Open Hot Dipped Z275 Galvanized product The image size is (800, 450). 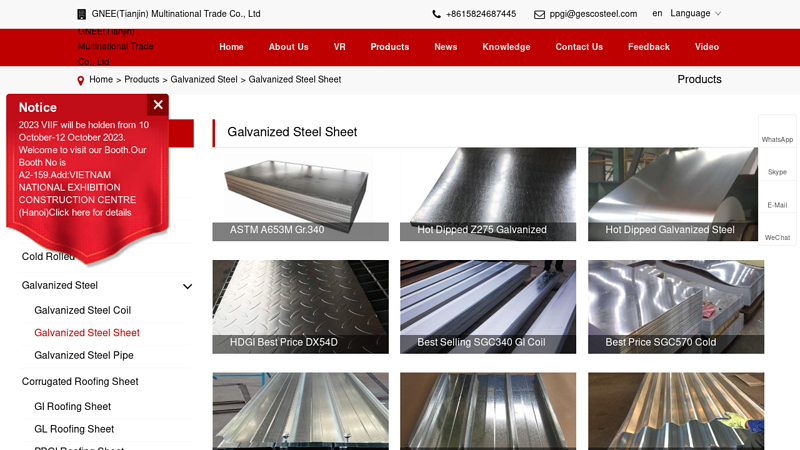488,194
